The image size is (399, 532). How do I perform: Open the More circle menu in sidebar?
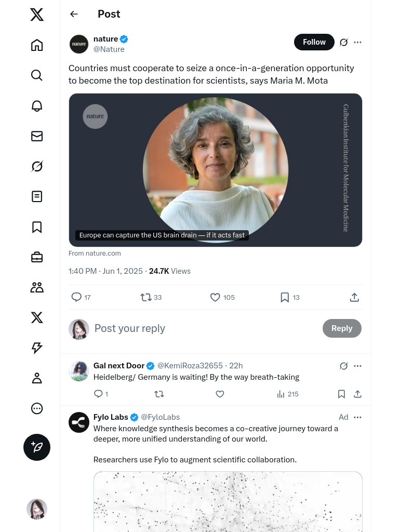pos(37,408)
